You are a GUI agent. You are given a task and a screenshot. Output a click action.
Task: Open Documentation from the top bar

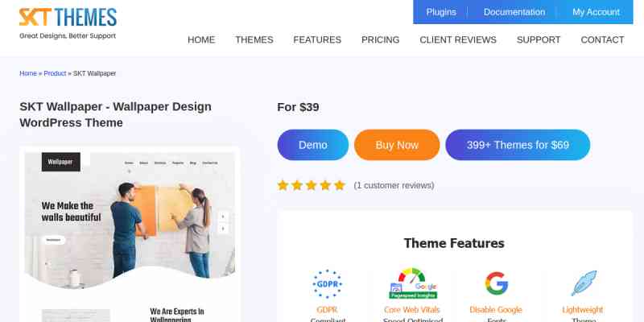coord(514,12)
